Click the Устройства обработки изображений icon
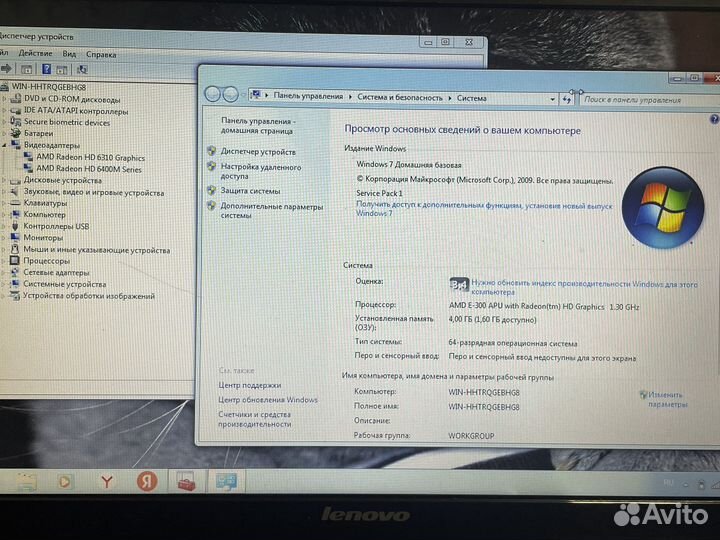 [x=15, y=296]
